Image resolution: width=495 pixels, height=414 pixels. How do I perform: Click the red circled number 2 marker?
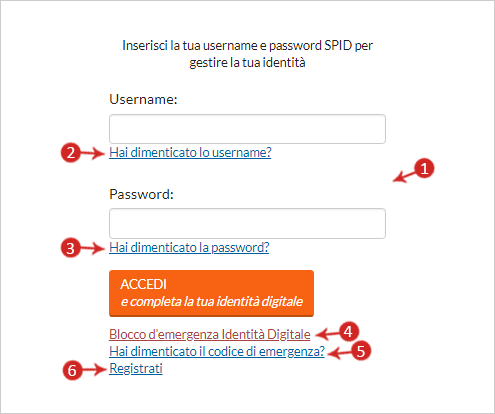click(71, 153)
